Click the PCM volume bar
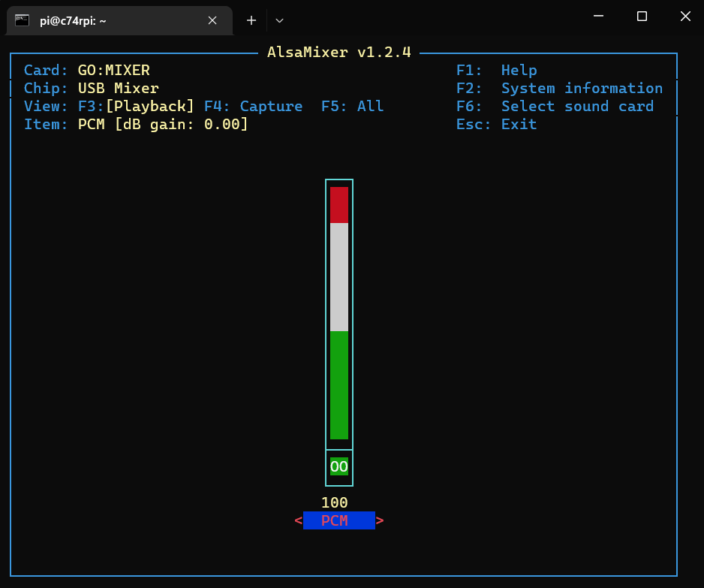The width and height of the screenshot is (704, 588). (x=339, y=313)
